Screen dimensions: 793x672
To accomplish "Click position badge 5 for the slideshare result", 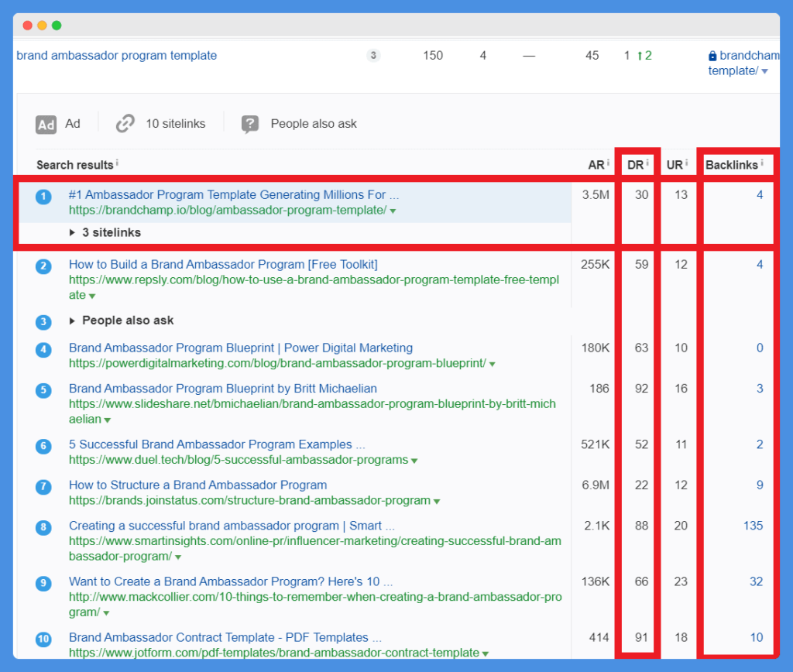I will pos(43,390).
